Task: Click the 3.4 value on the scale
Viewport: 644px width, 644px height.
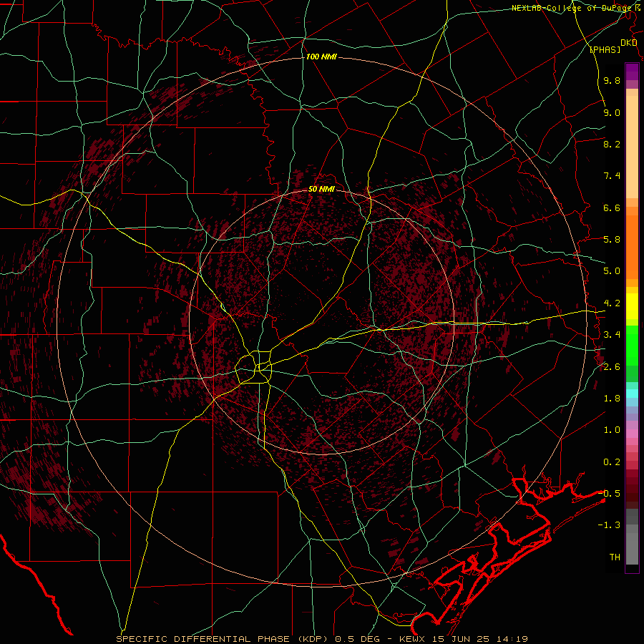Action: click(x=612, y=335)
